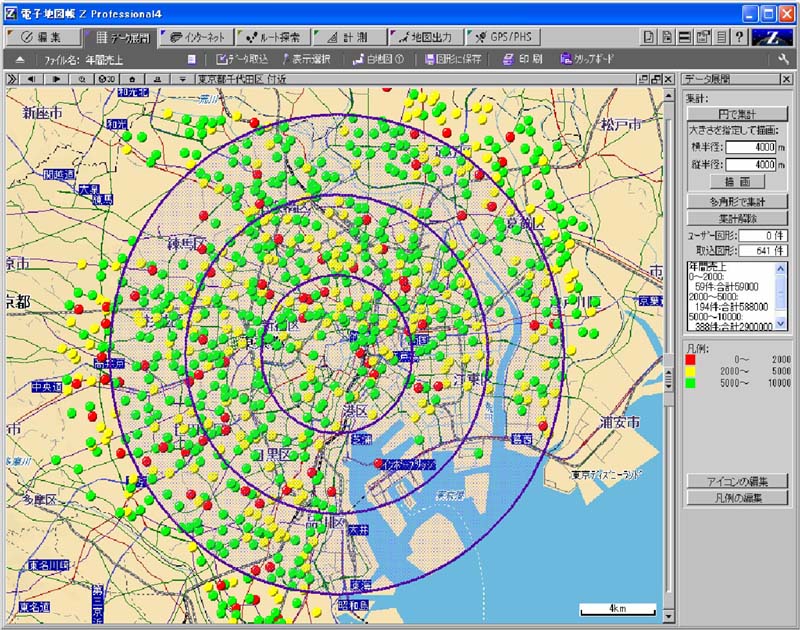Select the ルート探索 tab
The height and width of the screenshot is (630, 800).
[273, 37]
